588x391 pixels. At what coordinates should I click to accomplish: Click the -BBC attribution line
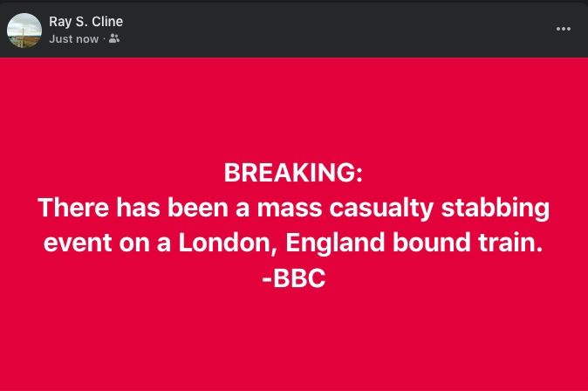(294, 278)
